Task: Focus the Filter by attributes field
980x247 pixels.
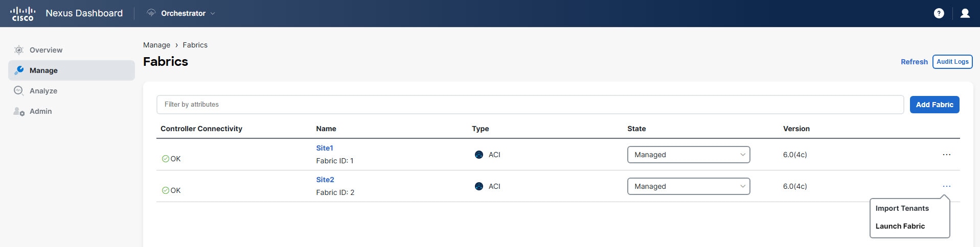Action: [x=530, y=105]
